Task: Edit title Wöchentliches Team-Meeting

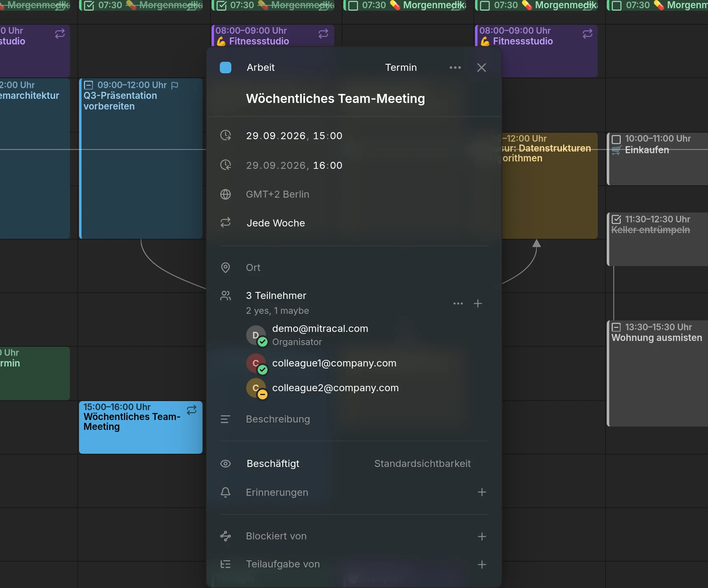Action: pyautogui.click(x=335, y=98)
